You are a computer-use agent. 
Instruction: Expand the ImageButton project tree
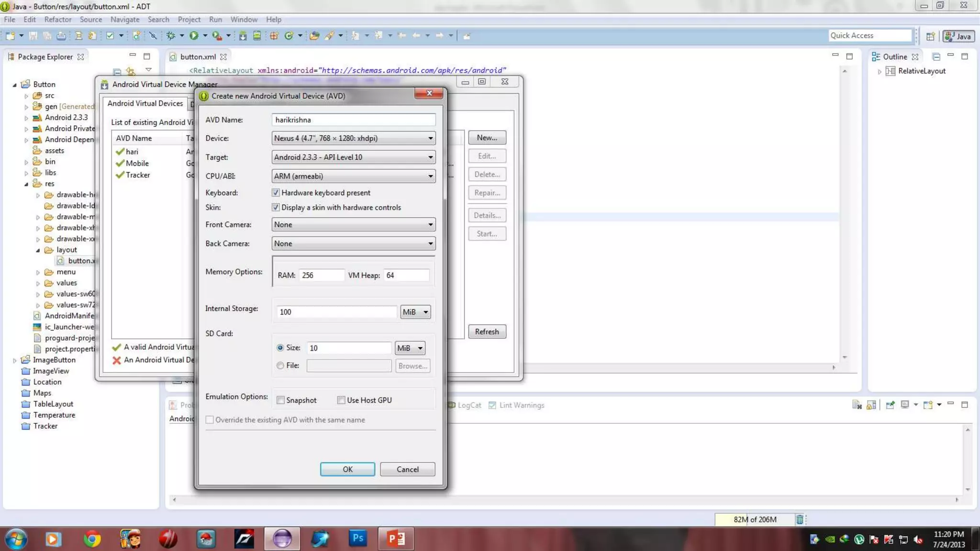[x=15, y=360]
